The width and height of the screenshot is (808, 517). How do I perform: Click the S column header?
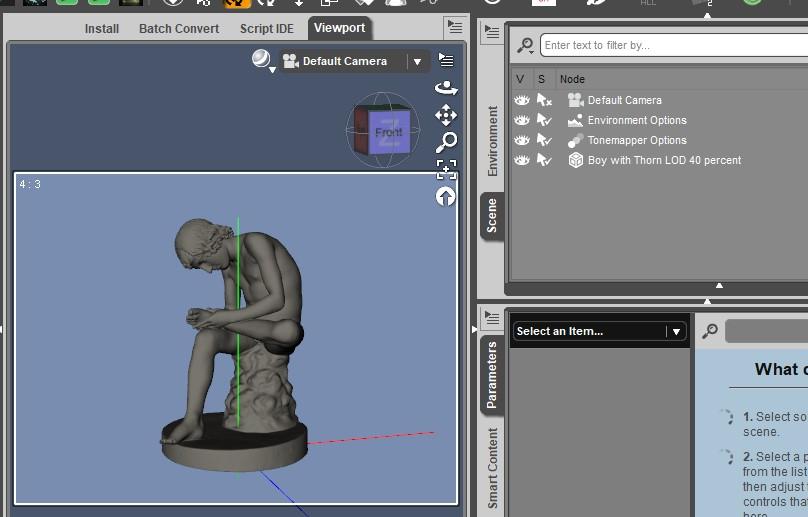(x=542, y=79)
